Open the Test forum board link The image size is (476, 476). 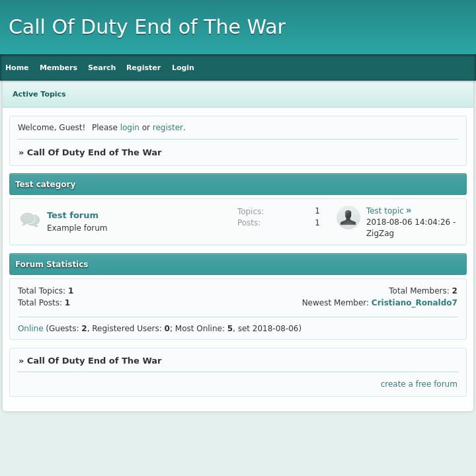[73, 215]
